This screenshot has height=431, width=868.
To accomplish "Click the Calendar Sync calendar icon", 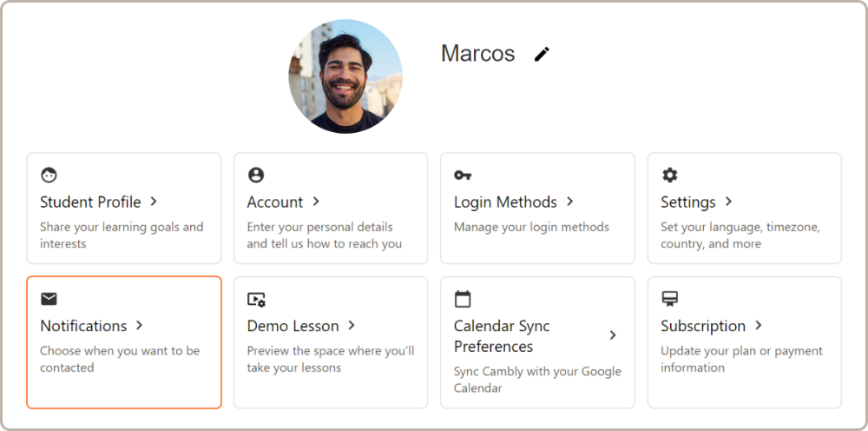I will (x=463, y=299).
